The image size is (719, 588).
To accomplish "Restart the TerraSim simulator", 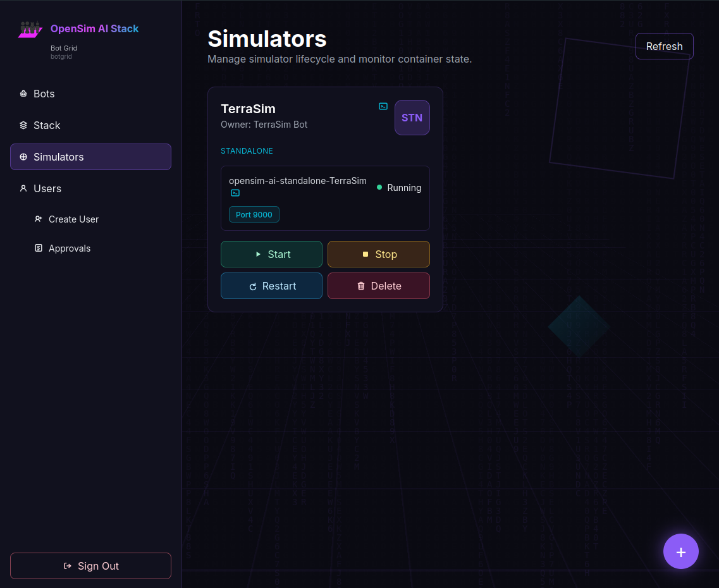I will click(271, 286).
